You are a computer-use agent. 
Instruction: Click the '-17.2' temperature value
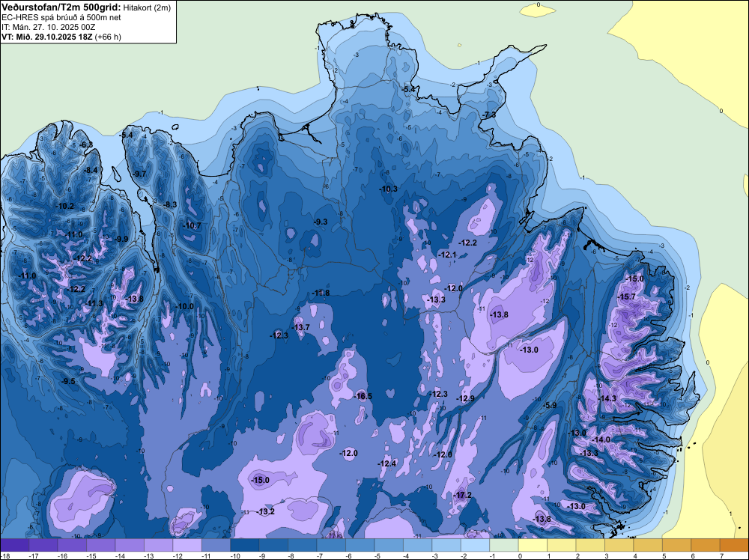tap(462, 495)
